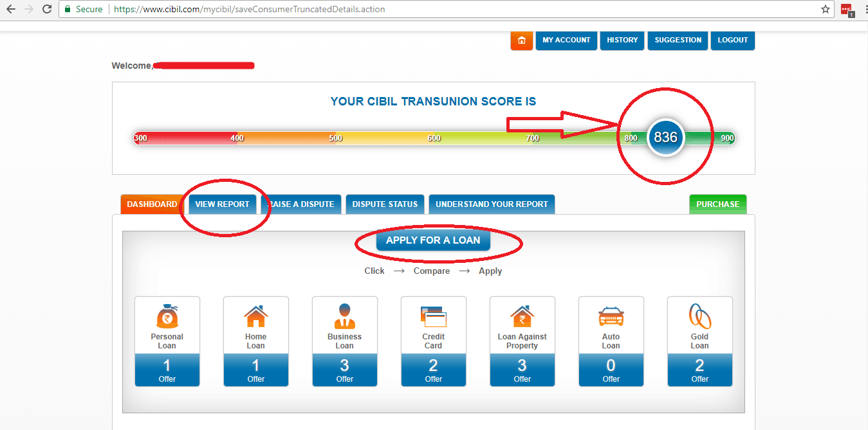Click the browser back arrow
This screenshot has height=430, width=868.
[x=10, y=10]
